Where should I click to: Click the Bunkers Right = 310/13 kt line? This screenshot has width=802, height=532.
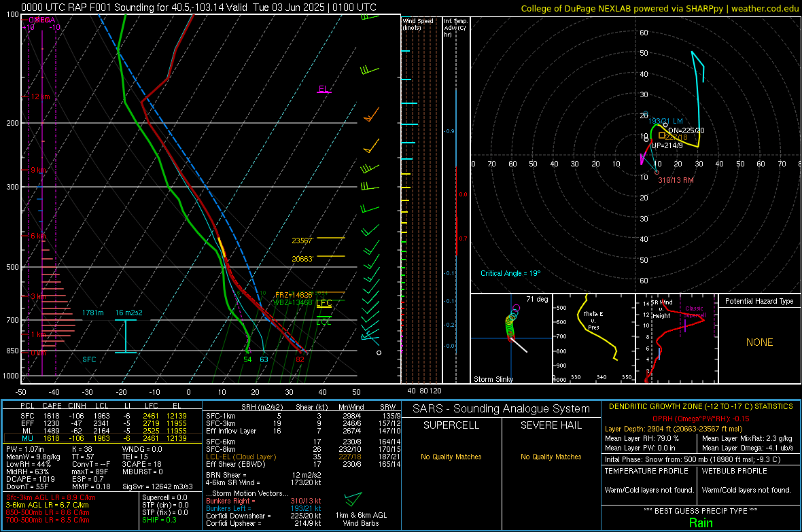click(x=264, y=501)
